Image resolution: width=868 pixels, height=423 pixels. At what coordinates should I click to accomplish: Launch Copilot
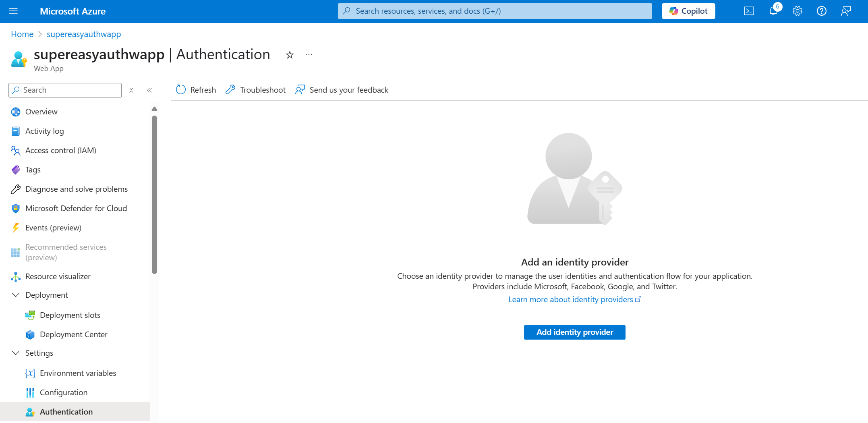point(688,11)
